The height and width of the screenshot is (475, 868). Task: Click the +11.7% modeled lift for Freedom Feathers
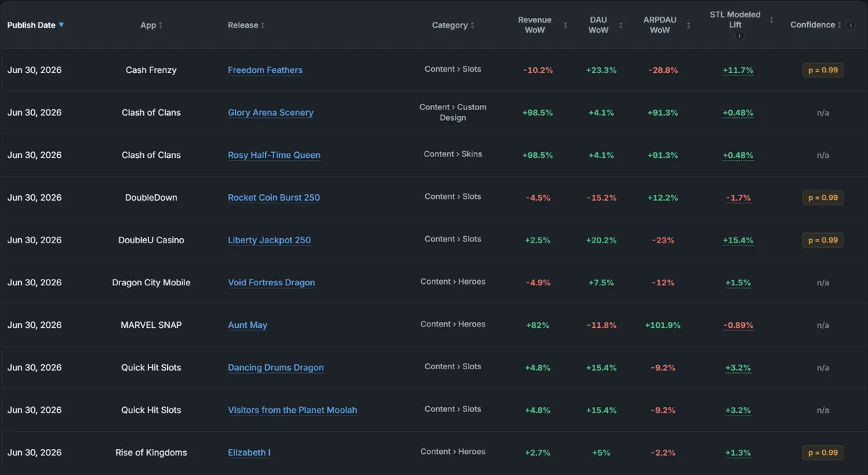[x=738, y=70]
